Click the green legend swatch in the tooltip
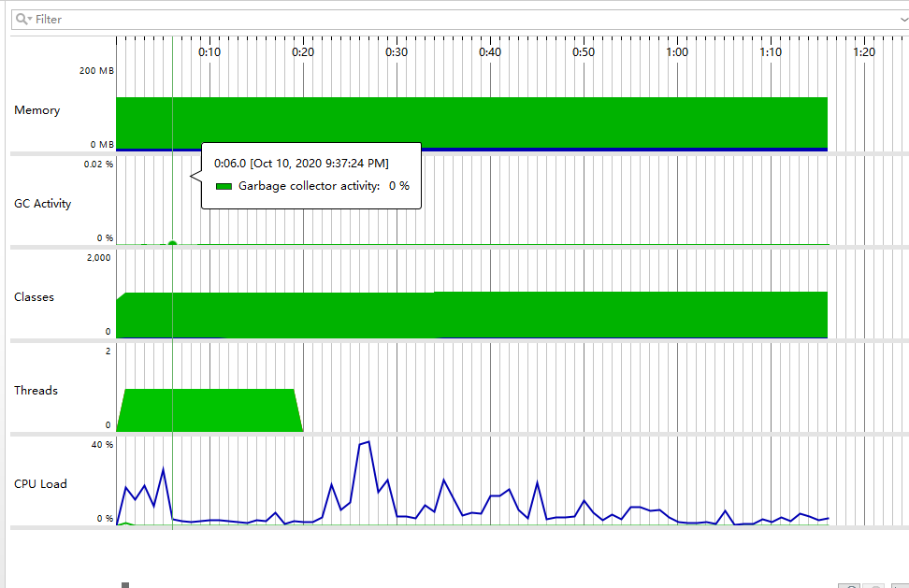Image resolution: width=909 pixels, height=588 pixels. click(x=224, y=187)
